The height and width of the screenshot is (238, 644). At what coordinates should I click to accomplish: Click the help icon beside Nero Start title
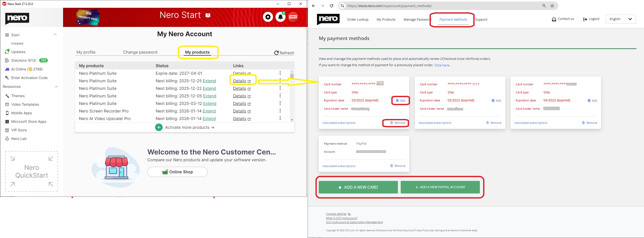(208, 16)
